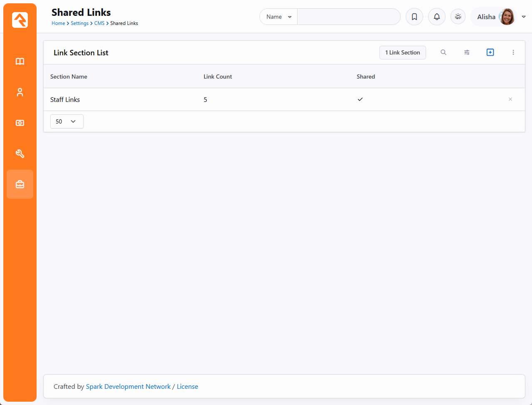
Task: Open the notifications bell
Action: 436,17
